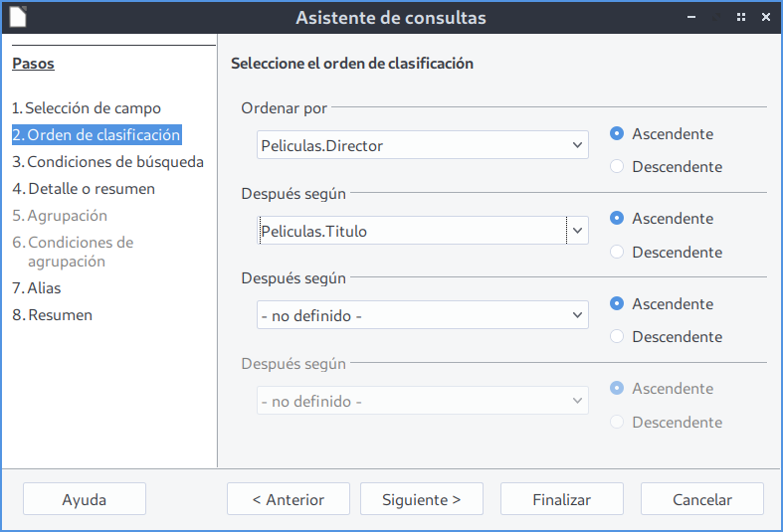The image size is (783, 532).
Task: Set Descendente for the third sort field
Action: (x=617, y=337)
